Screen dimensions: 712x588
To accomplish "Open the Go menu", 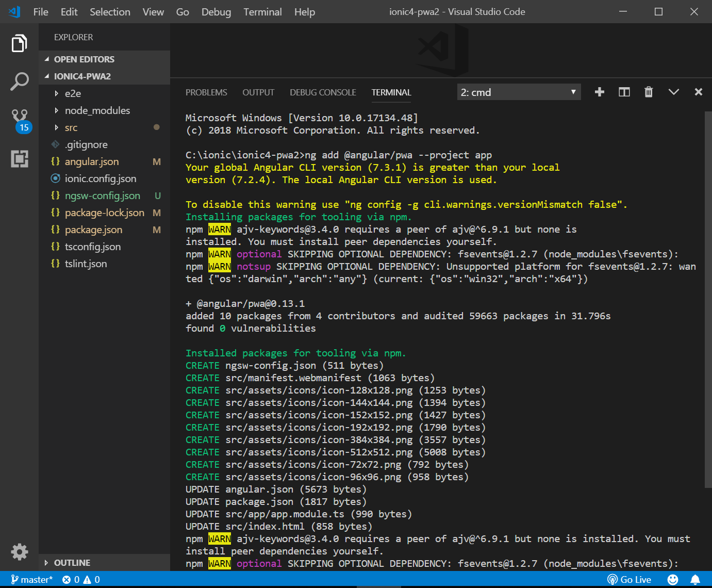I will pos(183,12).
